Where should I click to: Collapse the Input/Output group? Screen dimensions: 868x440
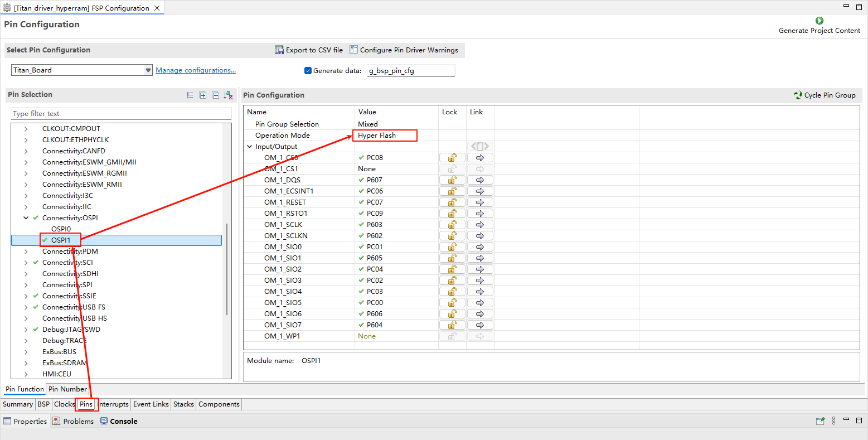[250, 147]
